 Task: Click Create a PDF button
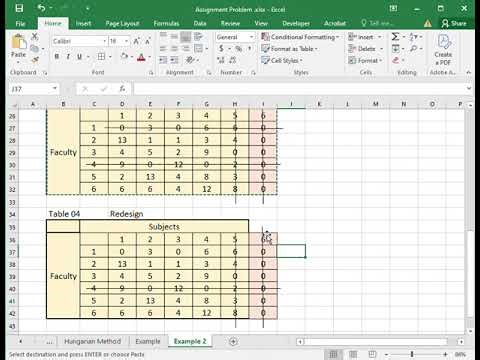point(444,49)
